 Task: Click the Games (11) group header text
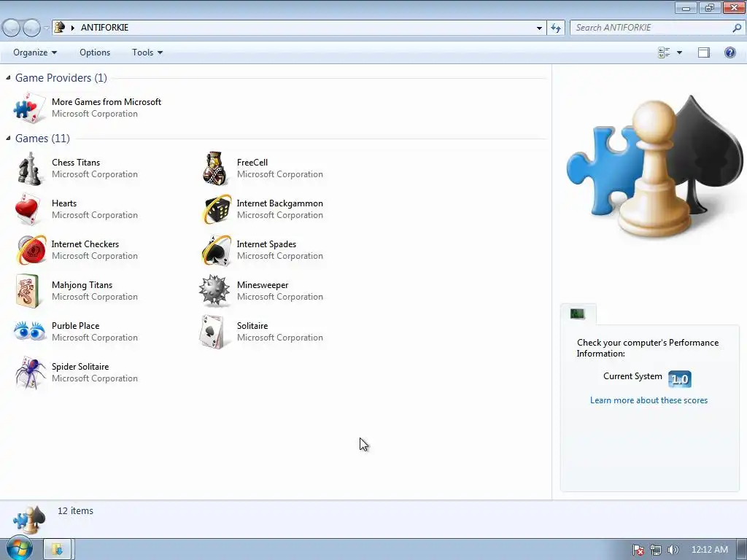point(42,138)
